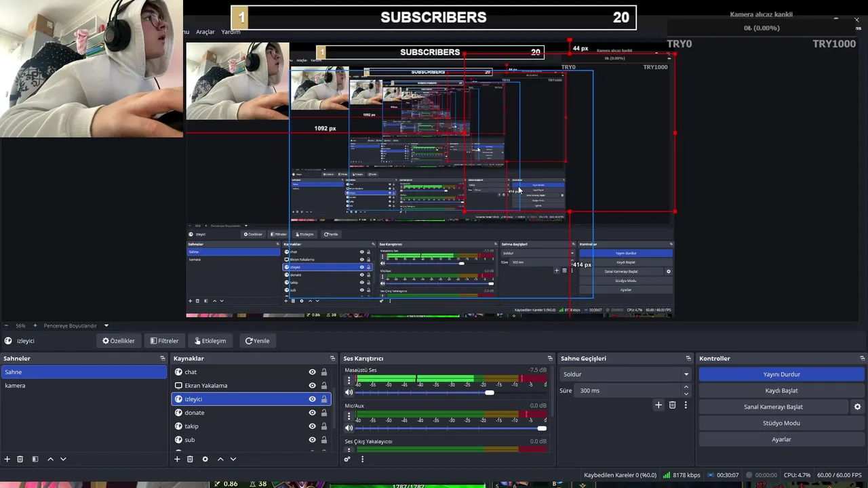Select the kamera scene
The height and width of the screenshot is (488, 868).
[x=83, y=386]
